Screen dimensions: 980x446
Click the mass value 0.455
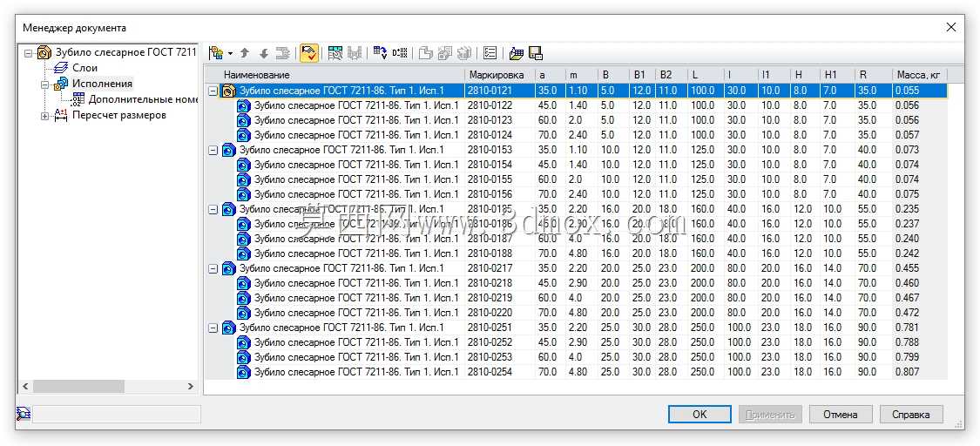point(907,268)
